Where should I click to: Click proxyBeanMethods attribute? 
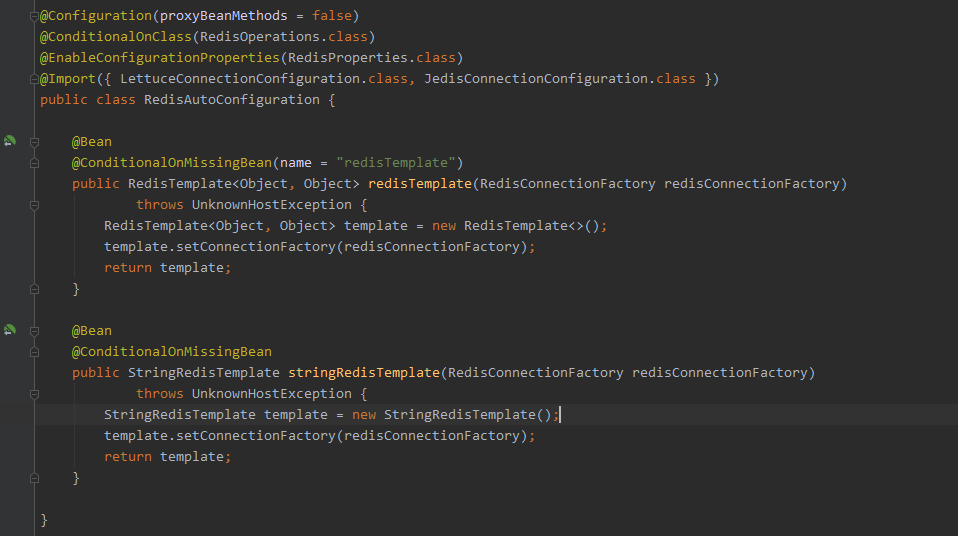pyautogui.click(x=224, y=15)
